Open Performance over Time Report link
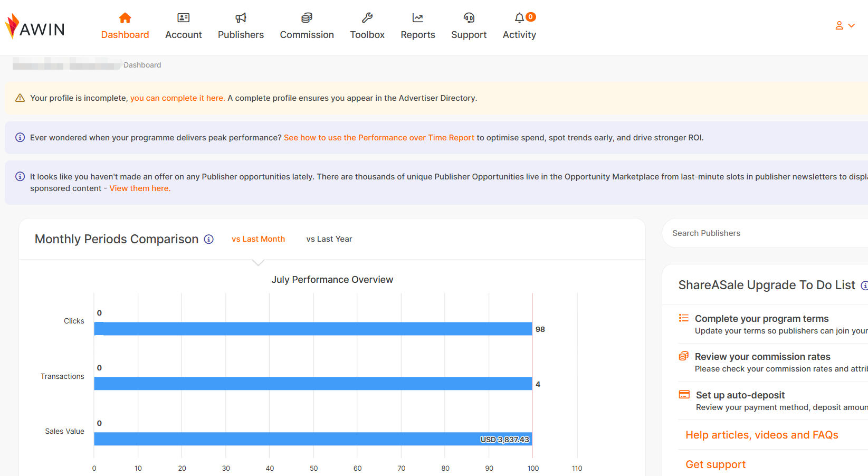 (x=379, y=138)
